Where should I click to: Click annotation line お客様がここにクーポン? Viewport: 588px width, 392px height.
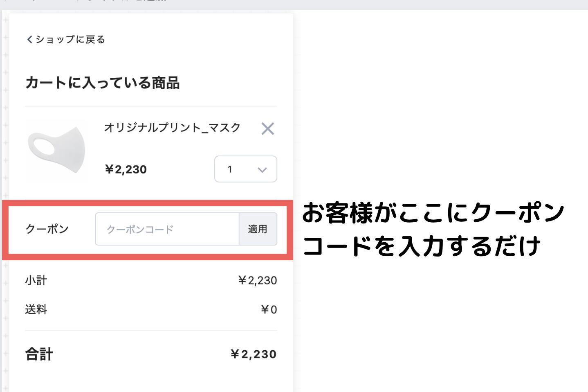tap(433, 213)
